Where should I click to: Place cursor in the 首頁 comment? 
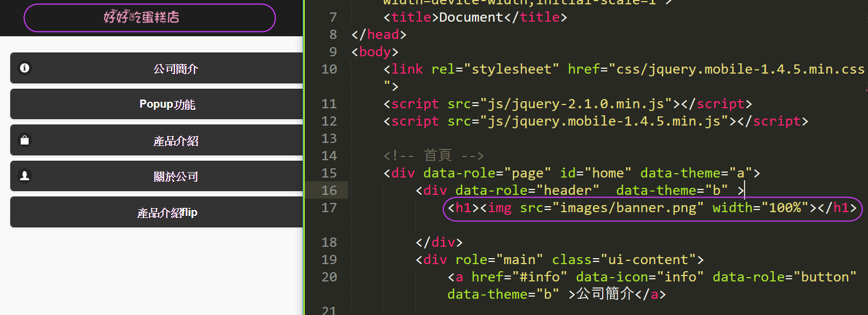[x=437, y=156]
